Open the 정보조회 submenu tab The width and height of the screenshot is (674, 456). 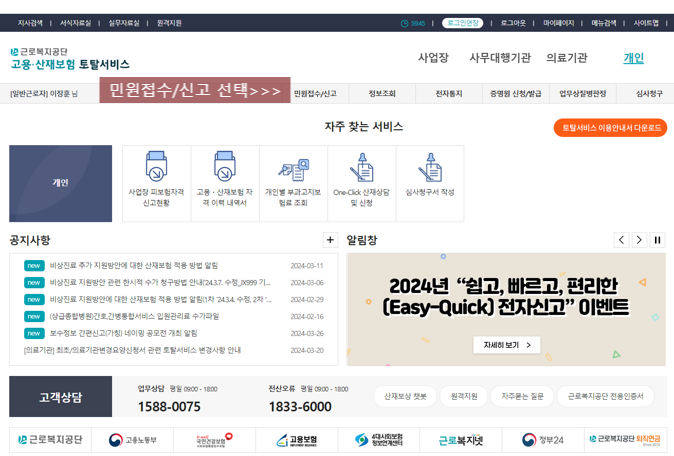point(382,93)
